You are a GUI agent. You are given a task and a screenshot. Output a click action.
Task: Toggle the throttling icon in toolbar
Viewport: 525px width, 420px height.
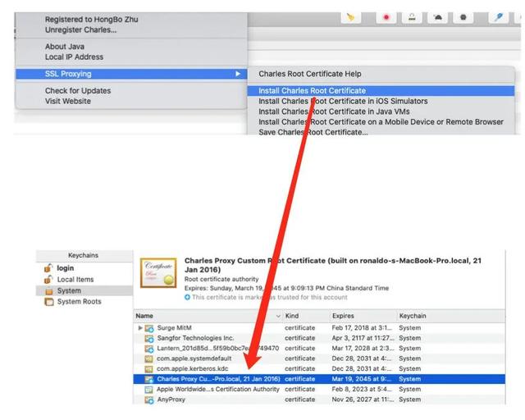[x=438, y=16]
